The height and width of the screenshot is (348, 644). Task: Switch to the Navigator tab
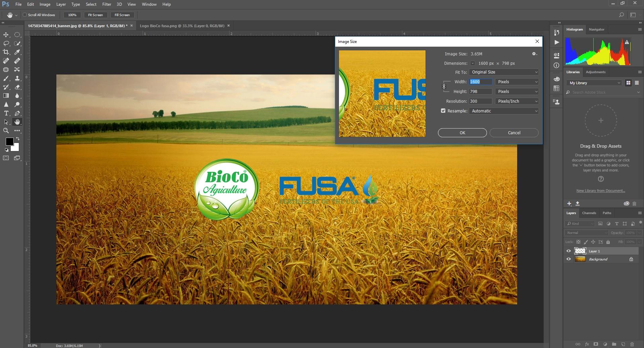tap(596, 30)
